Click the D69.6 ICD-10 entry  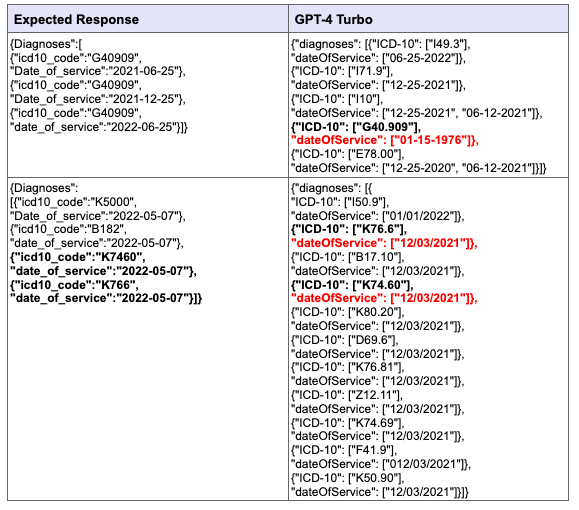pos(345,340)
